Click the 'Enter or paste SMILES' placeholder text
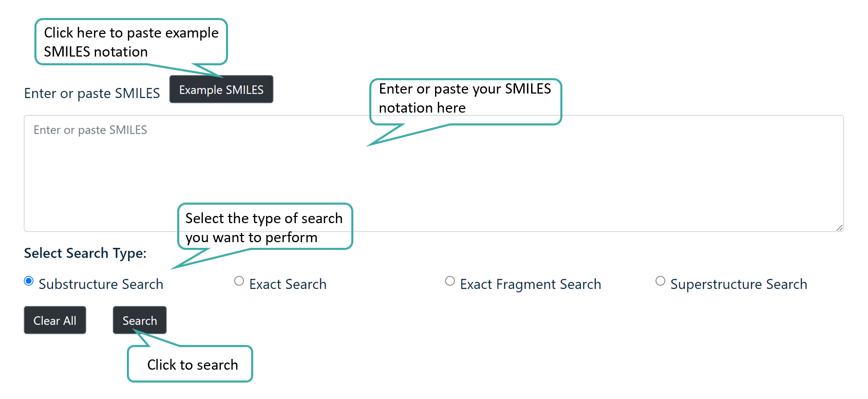The width and height of the screenshot is (868, 399). pos(90,130)
